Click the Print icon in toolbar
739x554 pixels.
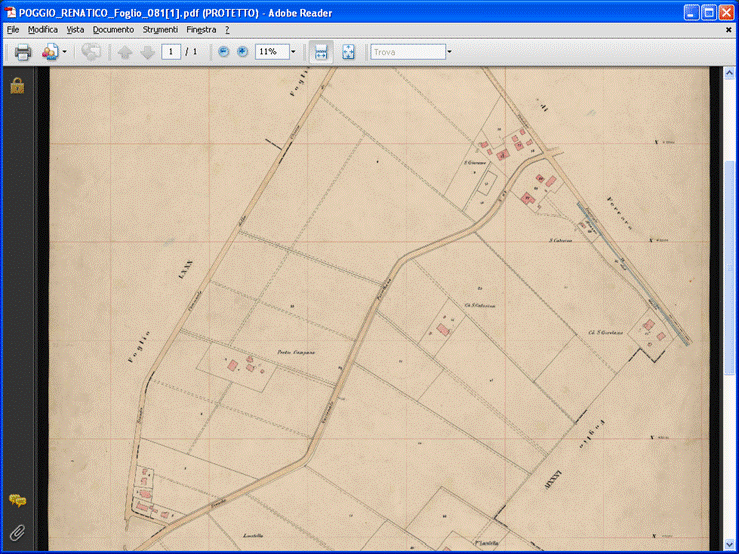[x=23, y=52]
